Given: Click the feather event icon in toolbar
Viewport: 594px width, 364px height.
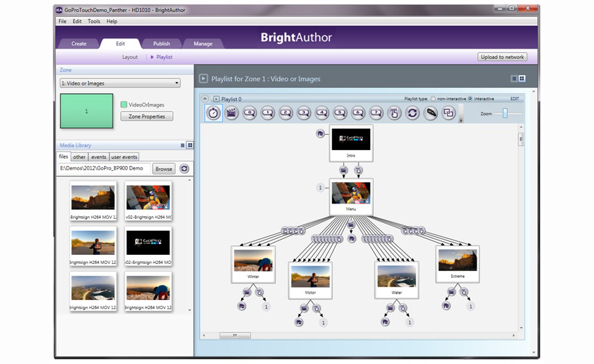Looking at the screenshot, I should pyautogui.click(x=431, y=113).
